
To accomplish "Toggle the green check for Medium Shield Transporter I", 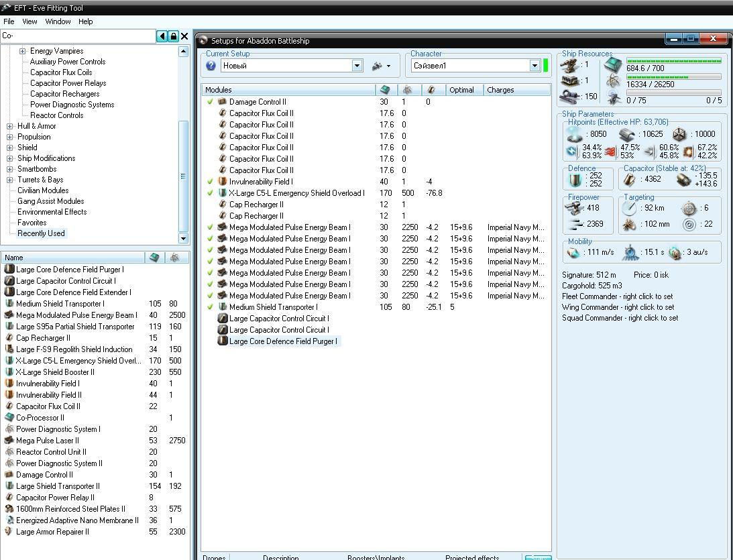I will click(x=211, y=307).
